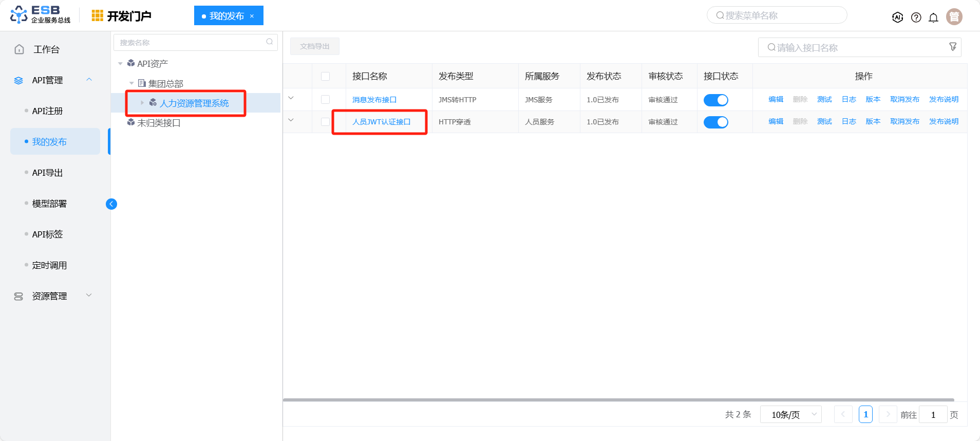Collapse the sidebar with the blue arrow button
This screenshot has width=980, height=441.
[111, 204]
